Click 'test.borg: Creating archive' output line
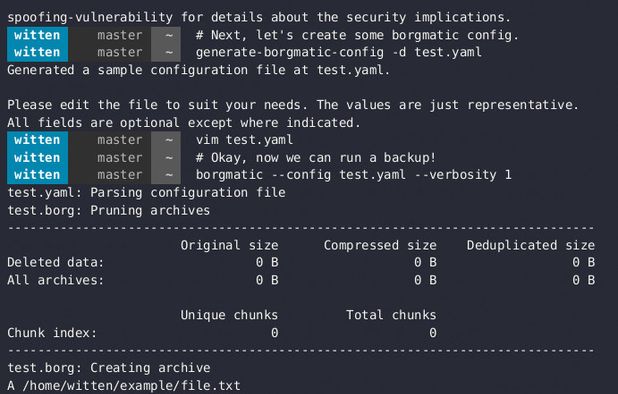This screenshot has width=618, height=394. (x=109, y=368)
